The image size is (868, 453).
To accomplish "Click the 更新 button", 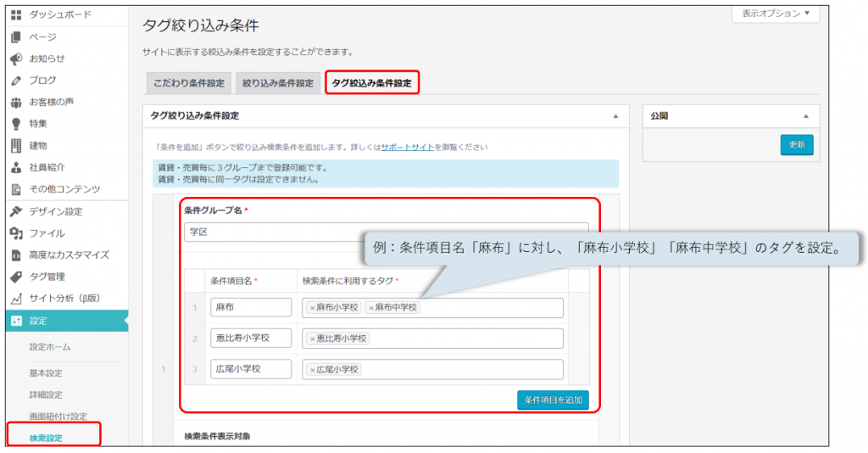I will 796,145.
